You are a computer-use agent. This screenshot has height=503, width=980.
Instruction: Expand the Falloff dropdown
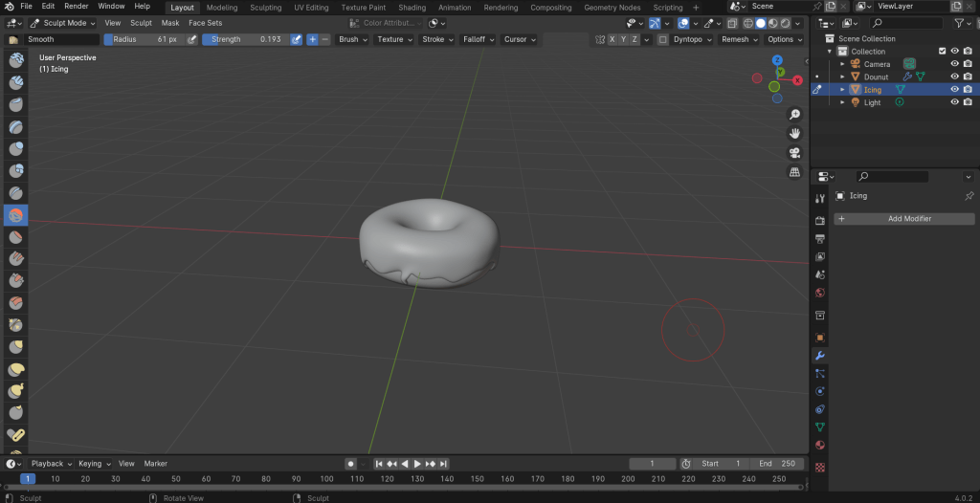point(477,40)
